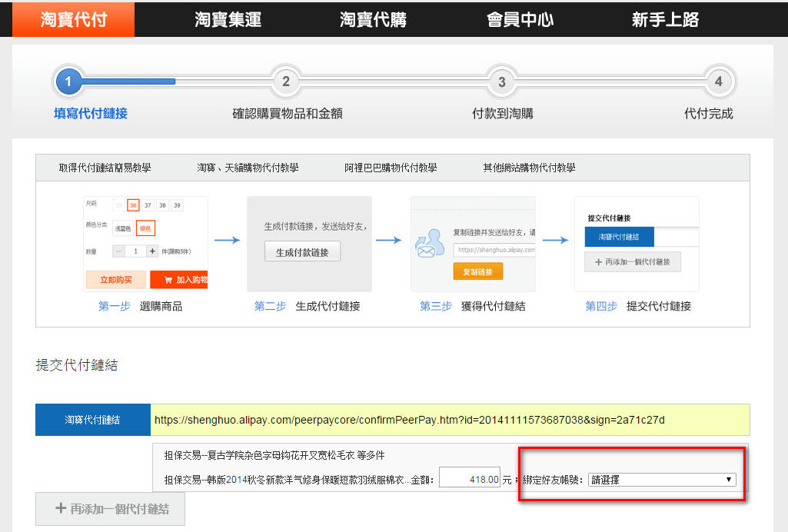This screenshot has height=532, width=788.
Task: Open 會員中心 in top navigation
Action: click(x=520, y=19)
